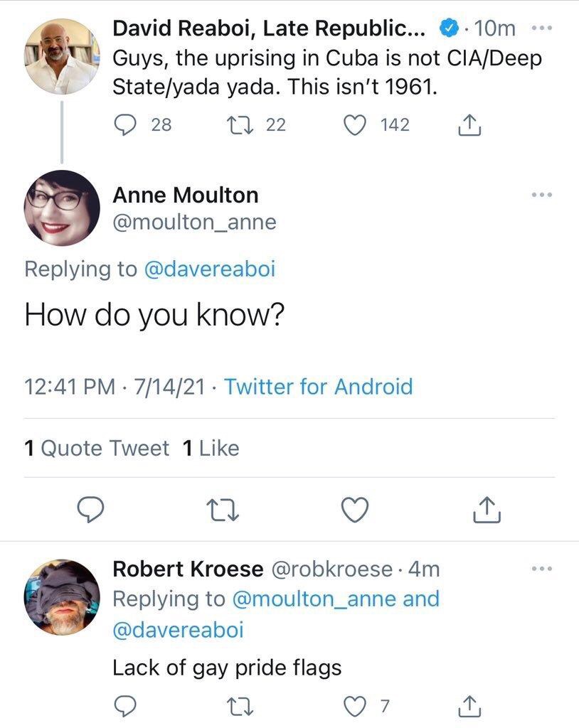
Task: Open more options for Robert Kroese's reply
Action: click(542, 568)
